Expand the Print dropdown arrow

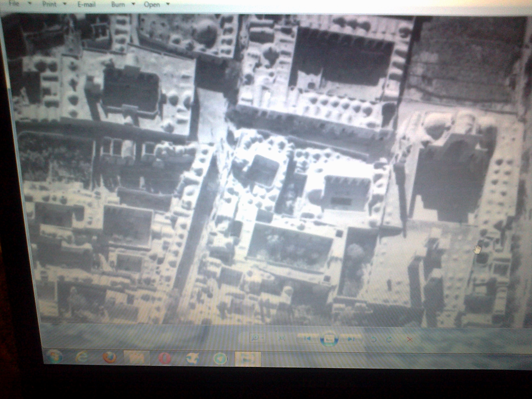click(64, 4)
